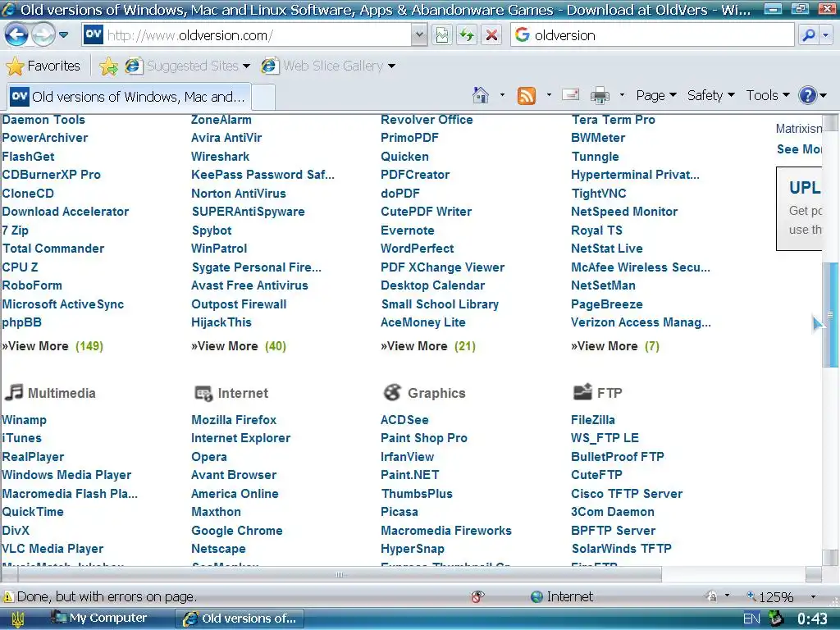
Task: Open a new blank tab
Action: pos(263,98)
